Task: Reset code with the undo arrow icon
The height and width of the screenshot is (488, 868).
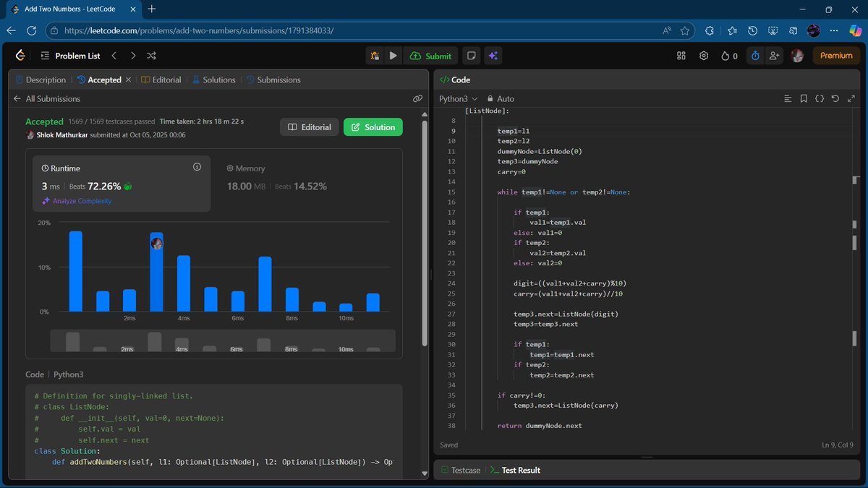Action: click(835, 98)
